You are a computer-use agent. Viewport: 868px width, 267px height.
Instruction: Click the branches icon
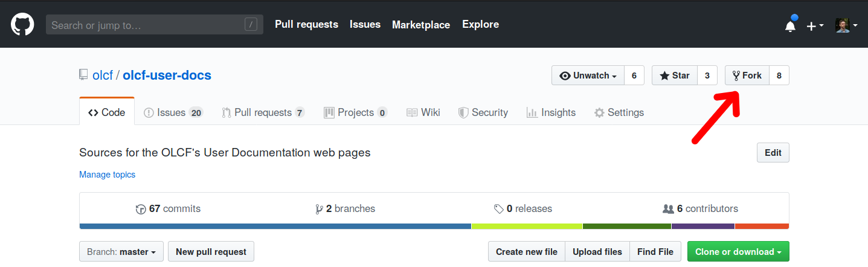coord(319,209)
